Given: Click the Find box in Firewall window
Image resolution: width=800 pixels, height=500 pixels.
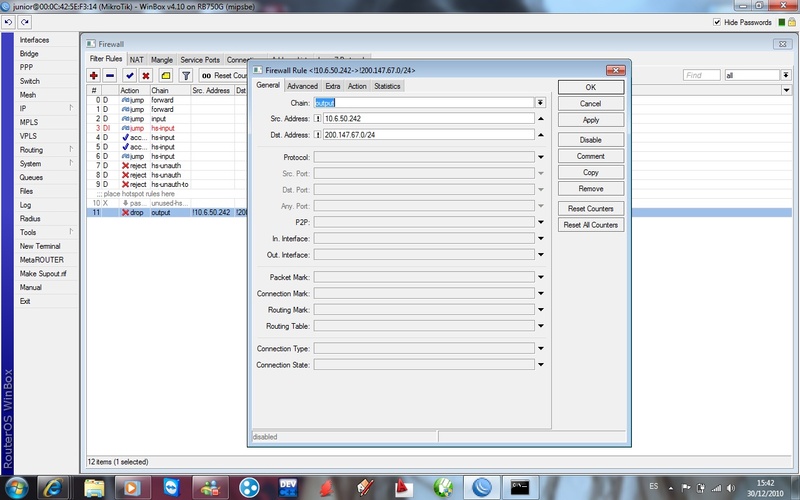Looking at the screenshot, I should [x=702, y=75].
